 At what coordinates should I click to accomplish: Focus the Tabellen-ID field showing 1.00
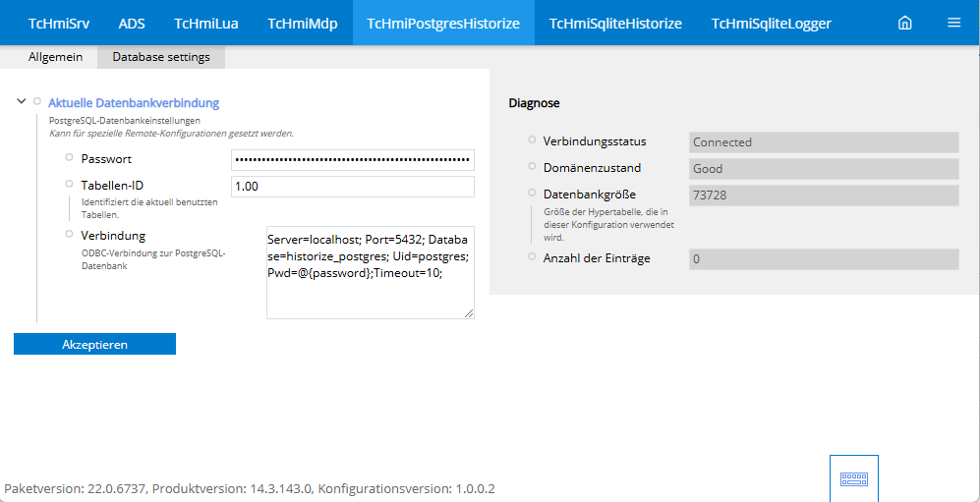click(x=353, y=187)
